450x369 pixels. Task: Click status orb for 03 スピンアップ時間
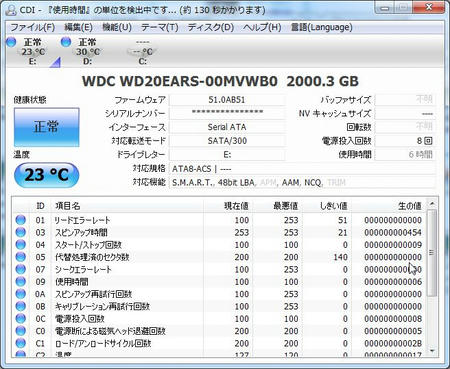pyautogui.click(x=21, y=232)
